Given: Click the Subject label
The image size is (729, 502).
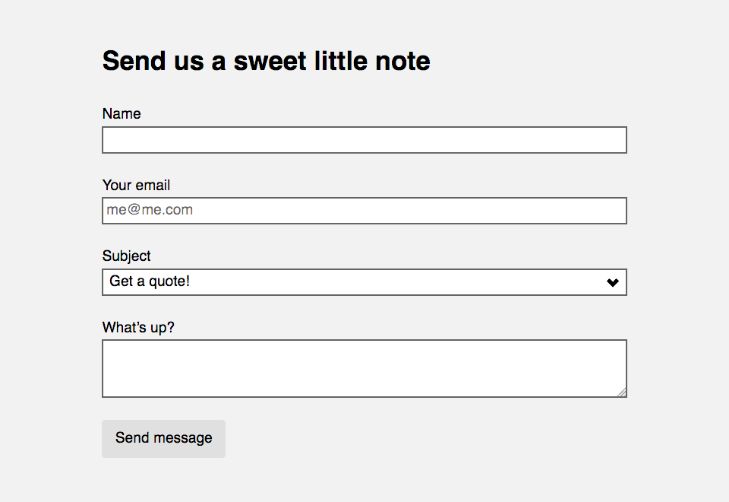Looking at the screenshot, I should coord(126,256).
